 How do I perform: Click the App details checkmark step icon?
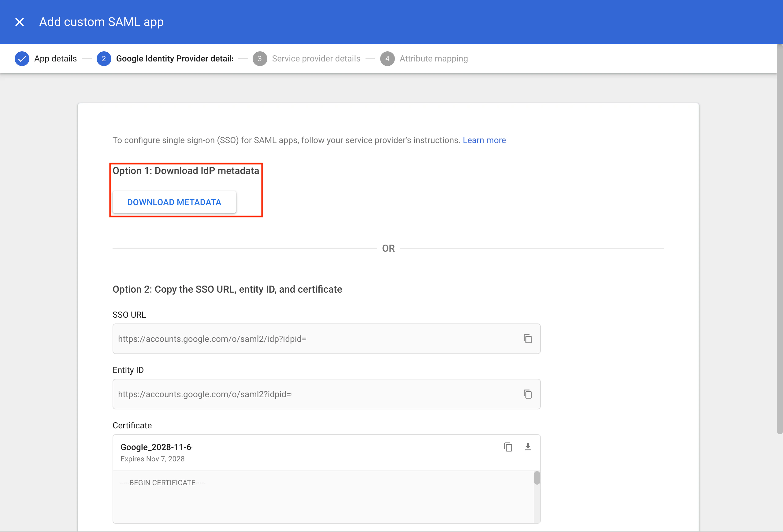point(22,59)
